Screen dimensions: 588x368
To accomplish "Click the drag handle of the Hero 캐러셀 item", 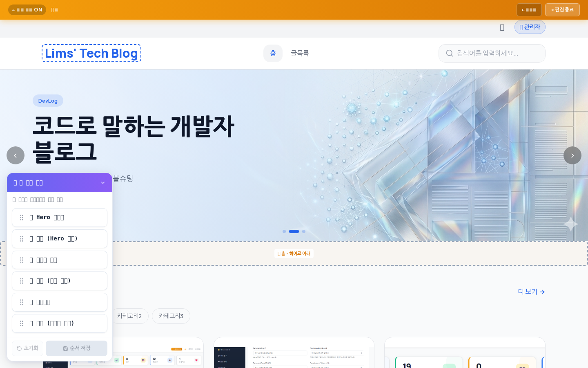I will point(22,218).
